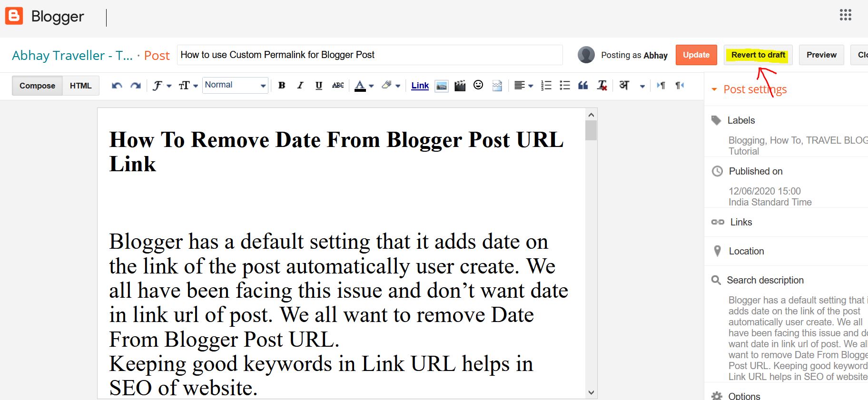Image resolution: width=868 pixels, height=400 pixels.
Task: Toggle bold formatting
Action: (x=282, y=86)
